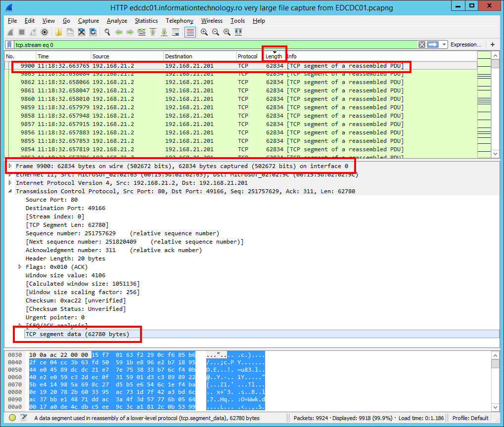Screen dimensions: 504x427
Task: Open expert information circle in status bar
Action: coord(12,418)
